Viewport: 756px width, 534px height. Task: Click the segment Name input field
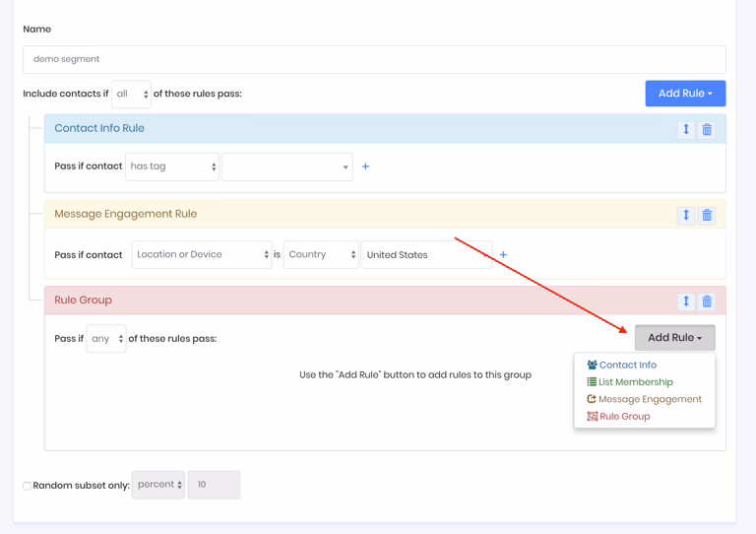[x=374, y=59]
